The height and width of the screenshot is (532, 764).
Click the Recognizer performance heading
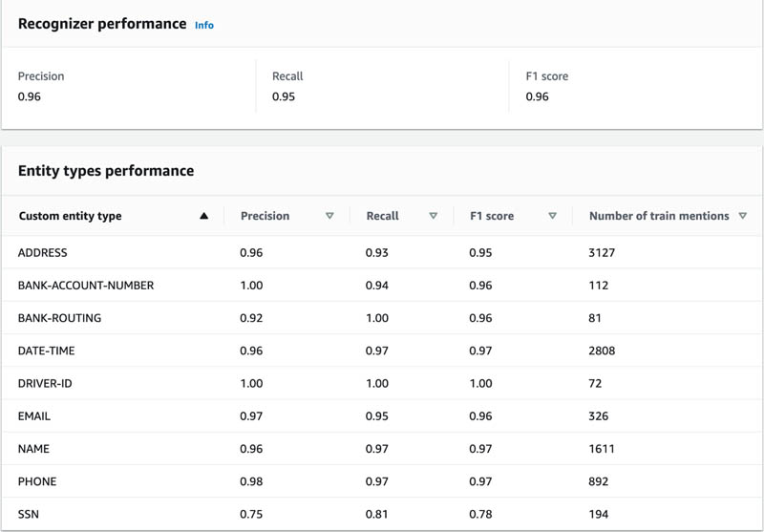coord(102,24)
